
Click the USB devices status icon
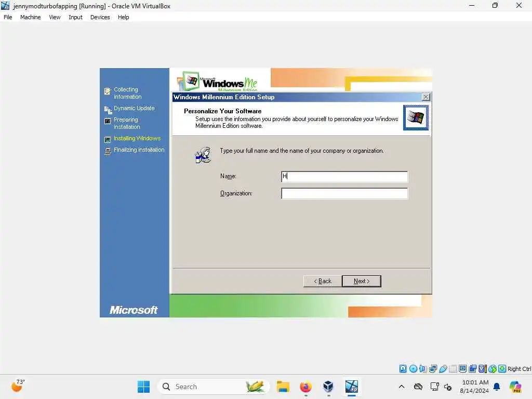(x=443, y=369)
